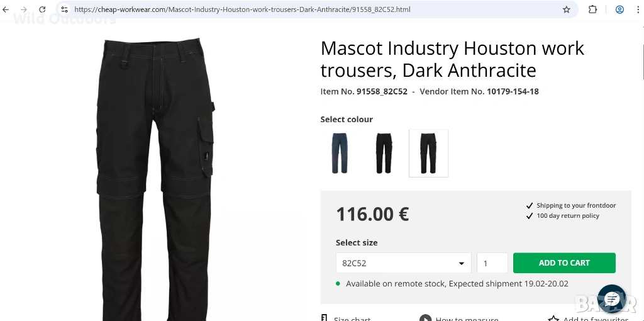Click the URL address bar
The height and width of the screenshot is (321, 644).
[x=314, y=9]
